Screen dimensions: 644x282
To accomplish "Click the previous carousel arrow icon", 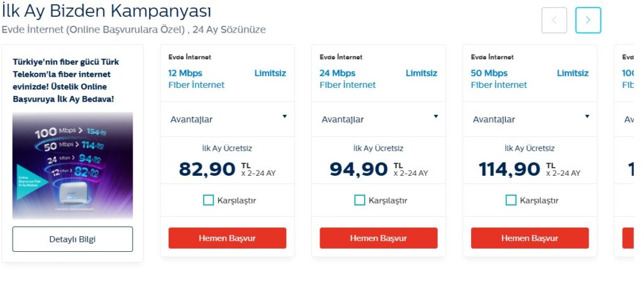I will pos(554,20).
